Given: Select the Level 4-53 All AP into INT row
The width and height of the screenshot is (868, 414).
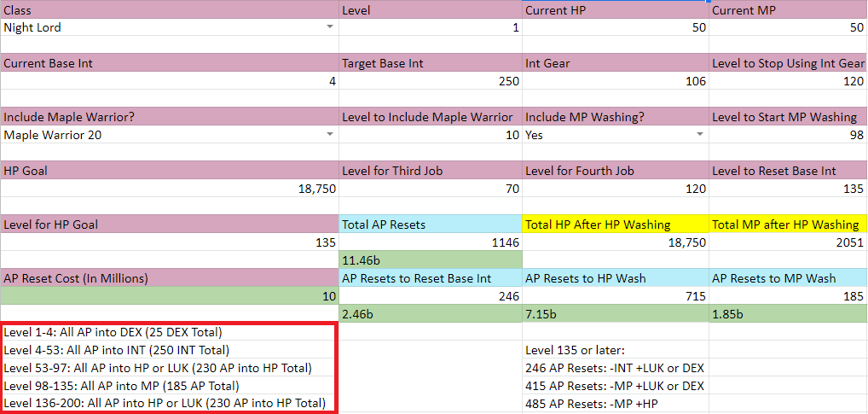Looking at the screenshot, I should pos(170,350).
